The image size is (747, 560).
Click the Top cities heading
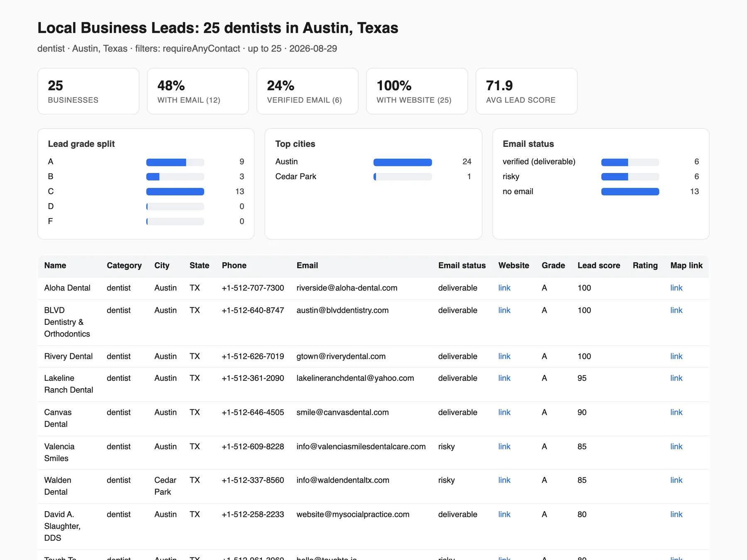pos(295,144)
